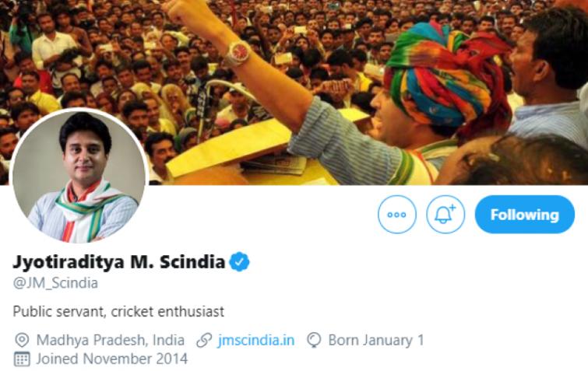Image resolution: width=588 pixels, height=371 pixels.
Task: Click the 'Joined November 2014' text
Action: click(x=111, y=359)
